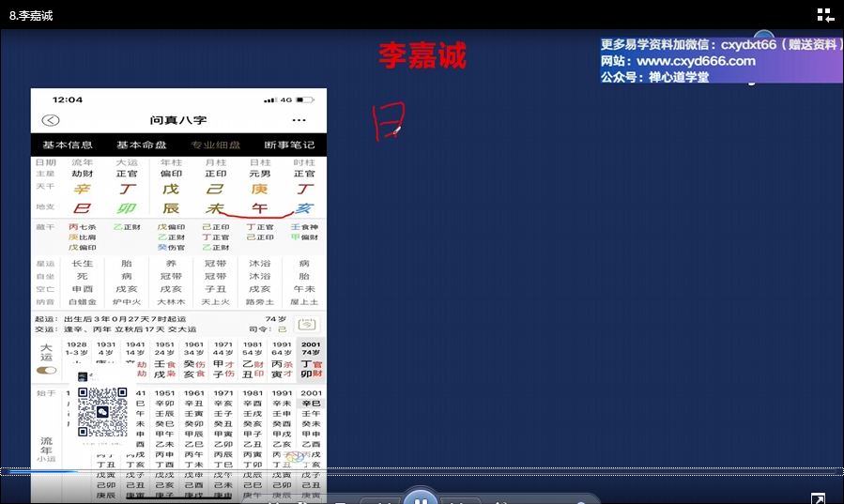Tap the 4G signal indicator
Screen dimensions: 844x504
pos(278,100)
